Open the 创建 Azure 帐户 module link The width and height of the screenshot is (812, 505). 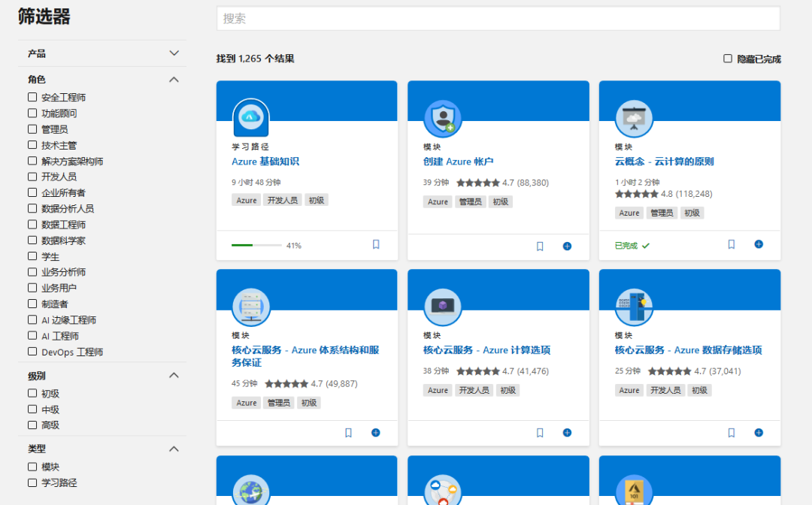[459, 162]
